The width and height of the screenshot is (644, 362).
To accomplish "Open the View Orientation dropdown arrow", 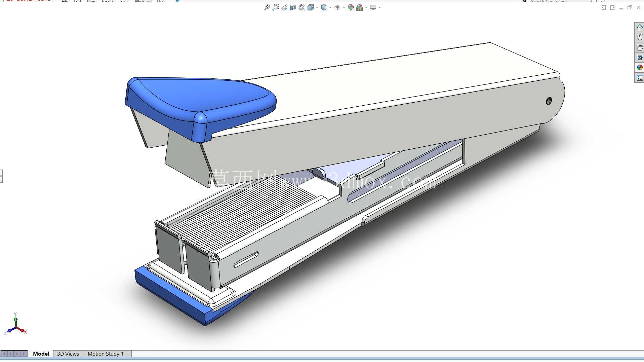I will pyautogui.click(x=317, y=7).
